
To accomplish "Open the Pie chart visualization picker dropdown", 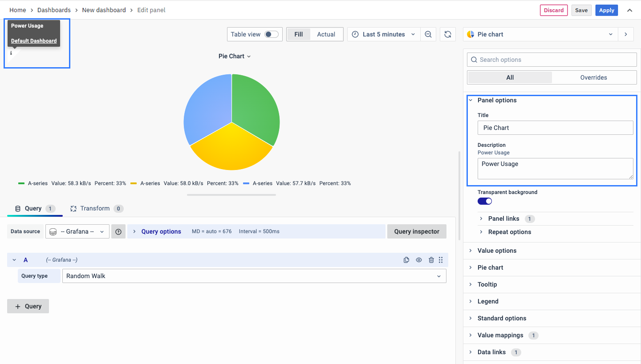I will pos(540,34).
